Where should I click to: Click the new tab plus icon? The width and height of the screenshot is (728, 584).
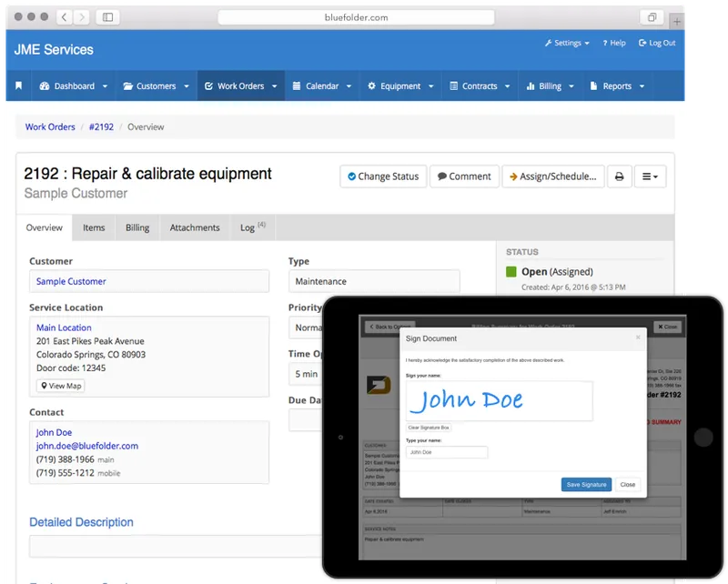(x=677, y=21)
